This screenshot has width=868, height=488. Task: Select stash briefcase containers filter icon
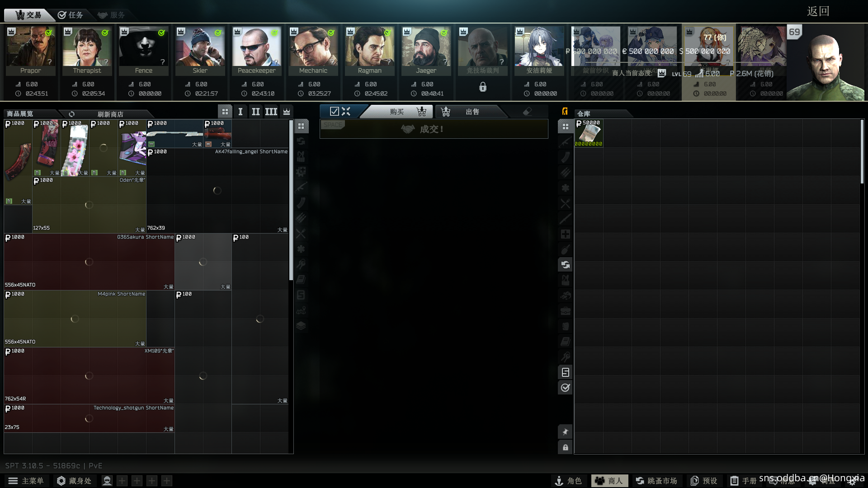pyautogui.click(x=565, y=311)
